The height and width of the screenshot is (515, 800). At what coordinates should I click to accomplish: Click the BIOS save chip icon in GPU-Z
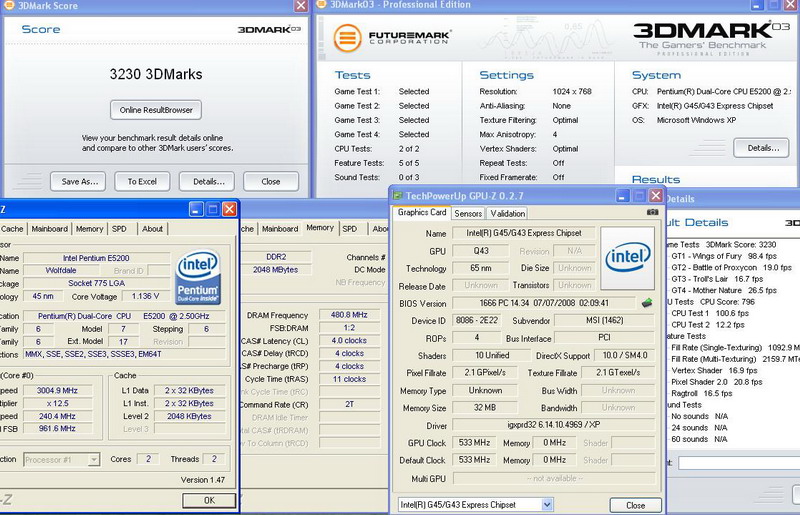pyautogui.click(x=647, y=303)
